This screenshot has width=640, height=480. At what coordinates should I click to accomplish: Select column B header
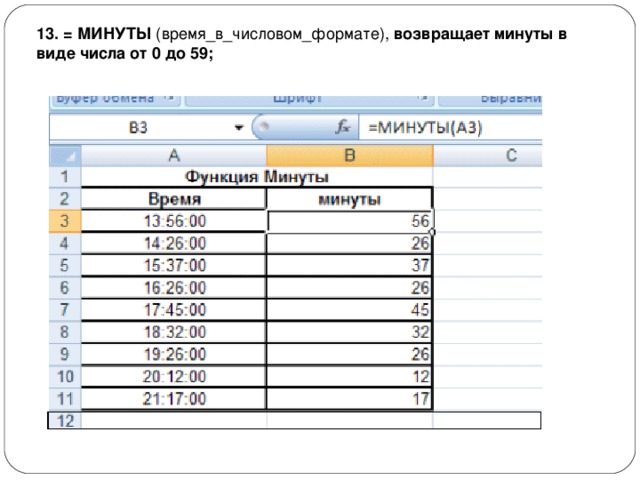(350, 156)
